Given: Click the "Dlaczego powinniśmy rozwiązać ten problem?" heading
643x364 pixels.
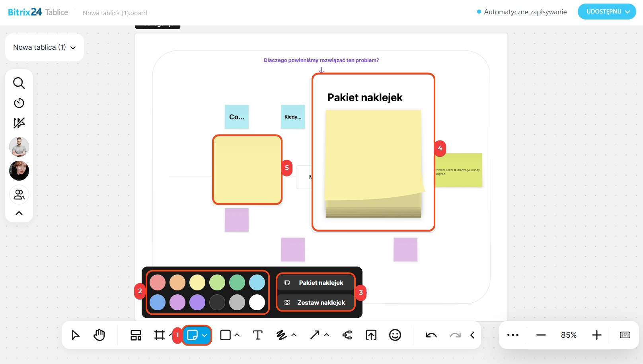Looking at the screenshot, I should [321, 60].
